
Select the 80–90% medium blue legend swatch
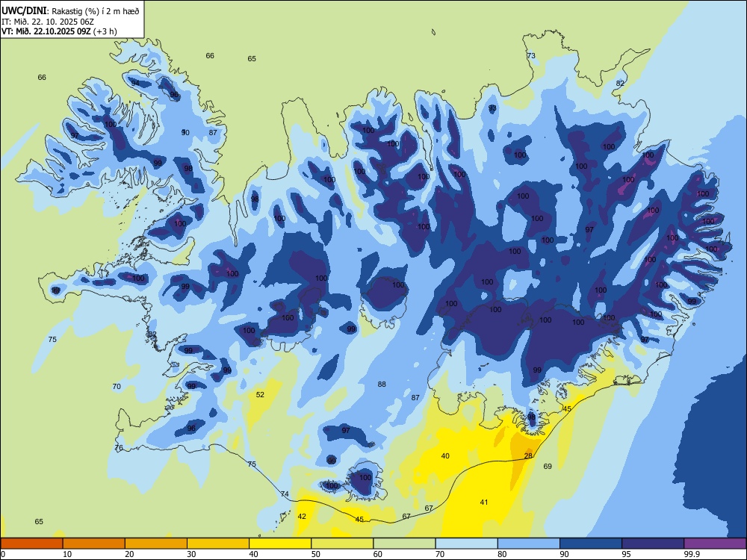click(x=528, y=544)
